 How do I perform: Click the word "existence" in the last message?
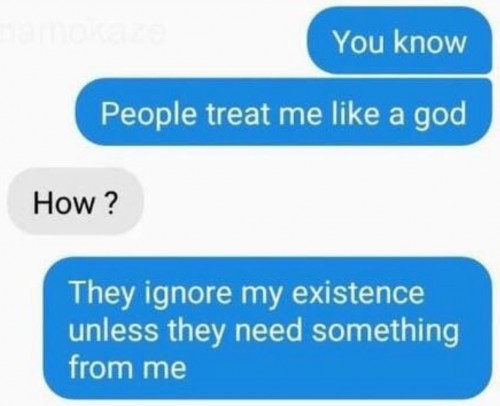point(358,292)
